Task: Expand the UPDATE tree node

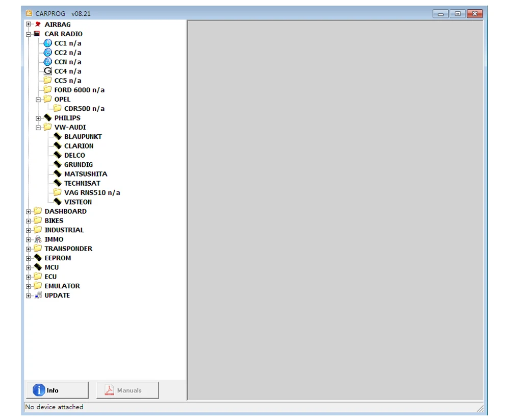Action: [x=28, y=296]
